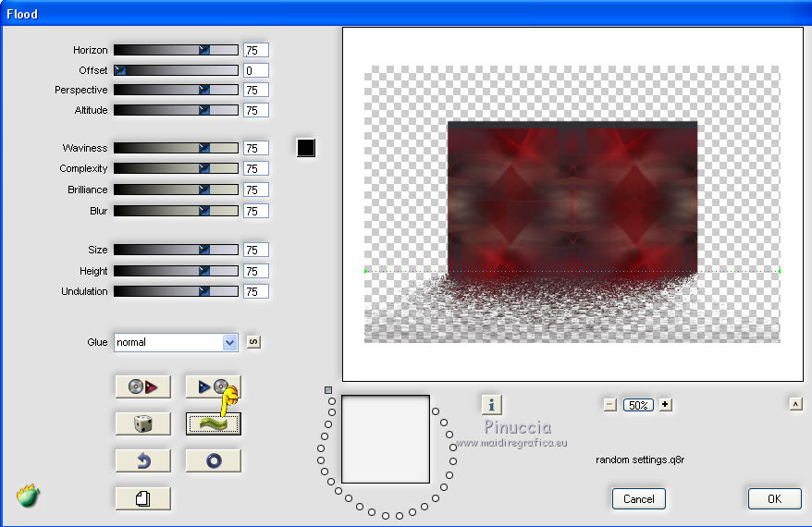Click the black water color swatch
This screenshot has width=812, height=527.
[306, 148]
